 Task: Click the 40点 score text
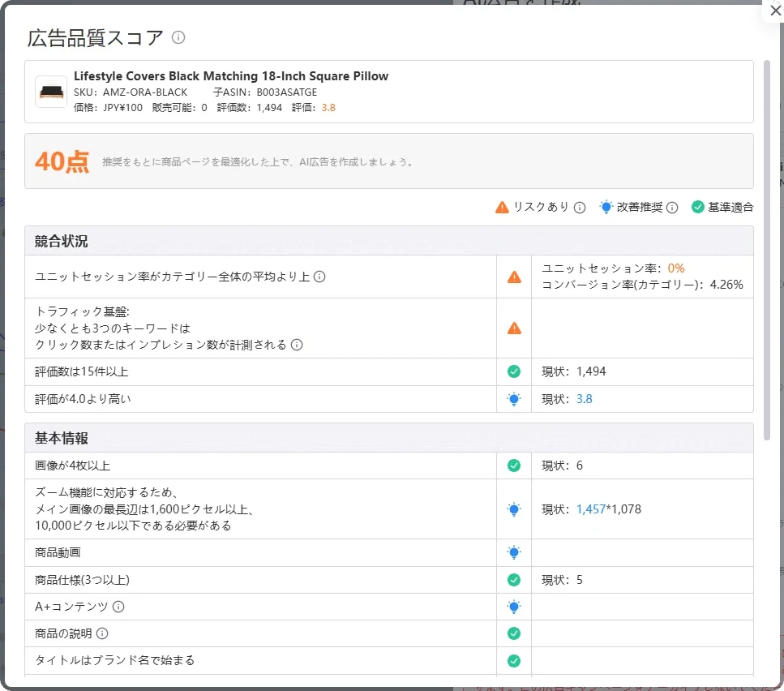(62, 161)
